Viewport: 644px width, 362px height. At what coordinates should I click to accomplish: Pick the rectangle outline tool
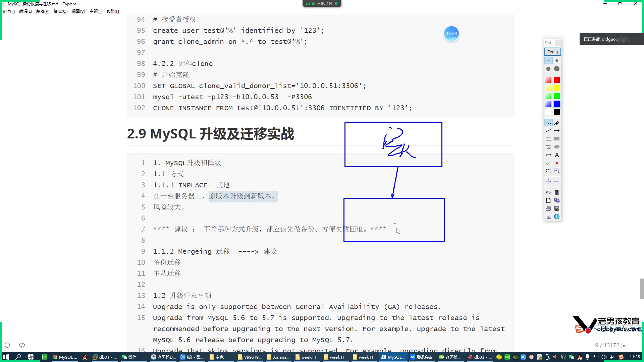coord(548,139)
